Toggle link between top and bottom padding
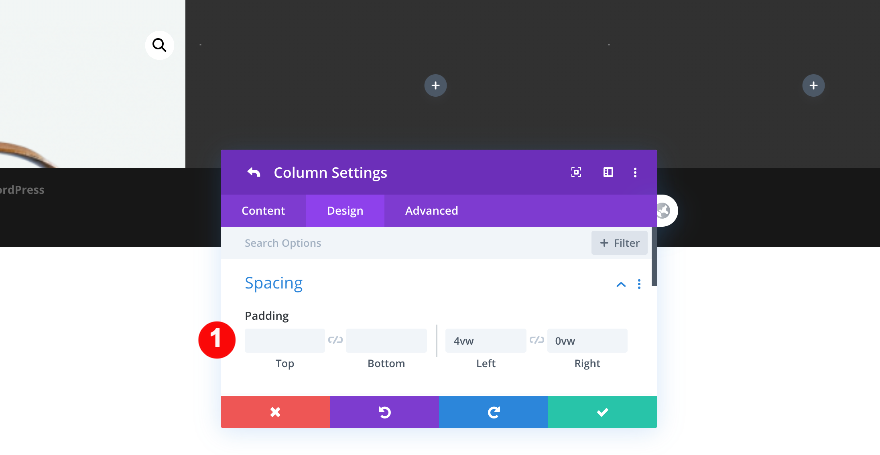The height and width of the screenshot is (455, 880). tap(335, 341)
